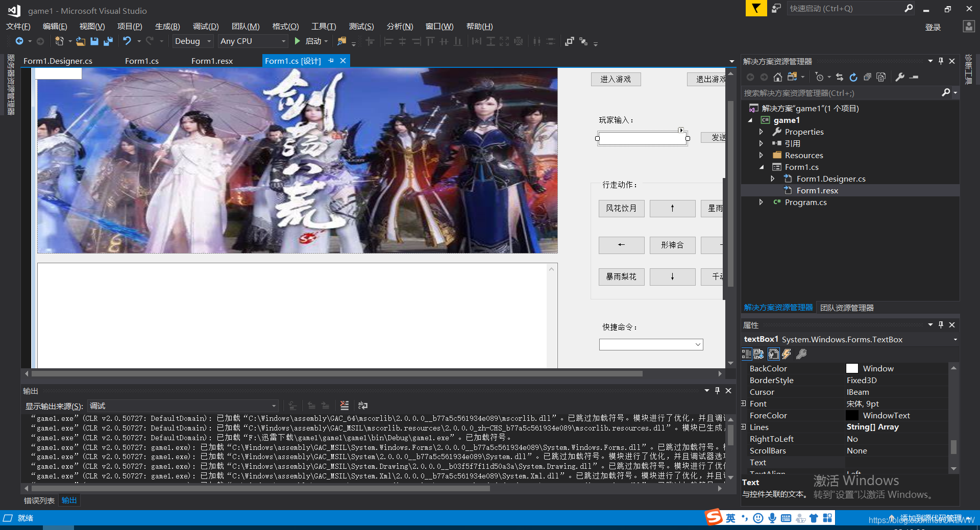Open the 工具(T) tools menu

[324, 27]
